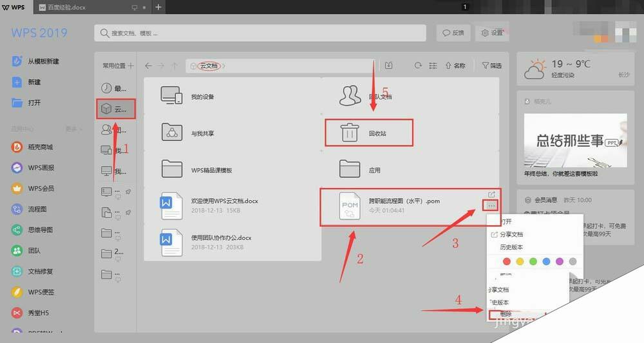Open 应用 folder
Image resolution: width=644 pixels, height=343 pixels.
pyautogui.click(x=410, y=170)
